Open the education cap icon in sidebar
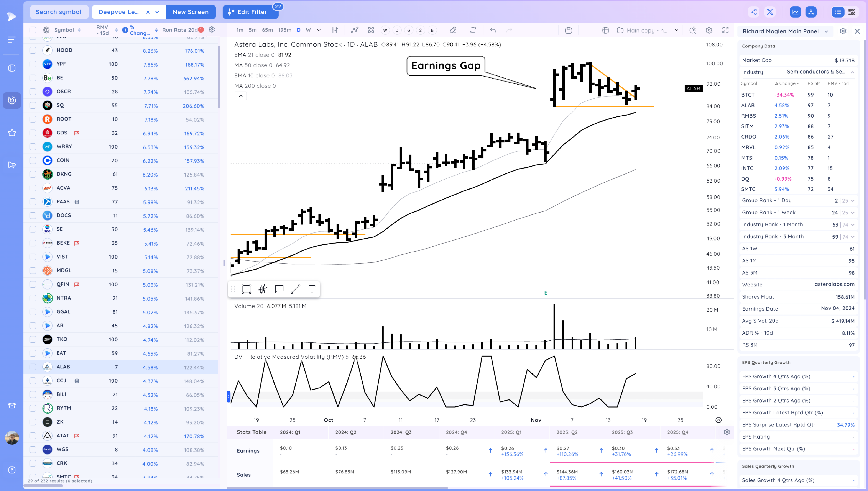 (12, 405)
